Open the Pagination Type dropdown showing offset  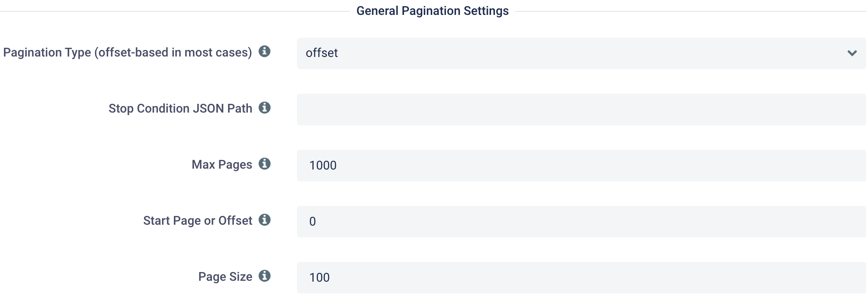pyautogui.click(x=581, y=53)
